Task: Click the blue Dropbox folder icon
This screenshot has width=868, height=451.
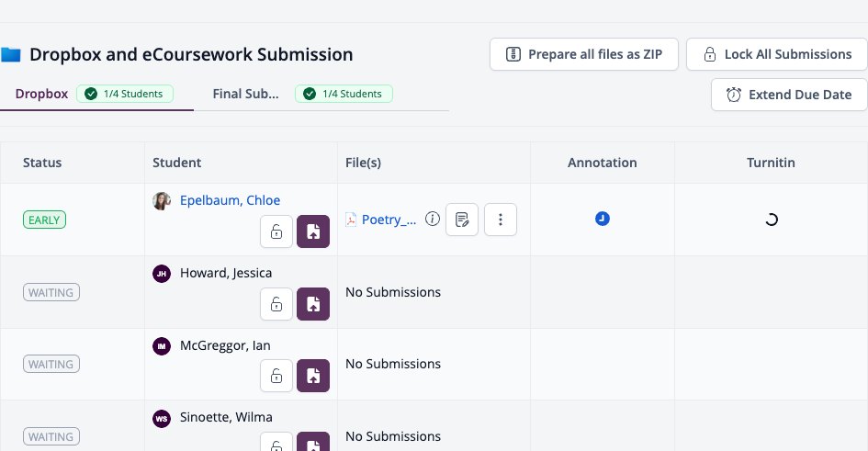Action: click(x=10, y=54)
